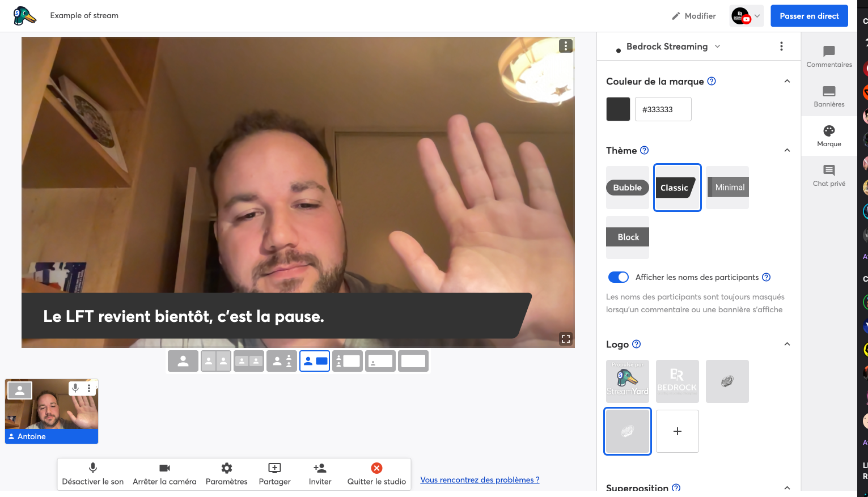Screen dimensions: 868x497
Task: Click the Passer en direct button
Action: click(x=809, y=16)
